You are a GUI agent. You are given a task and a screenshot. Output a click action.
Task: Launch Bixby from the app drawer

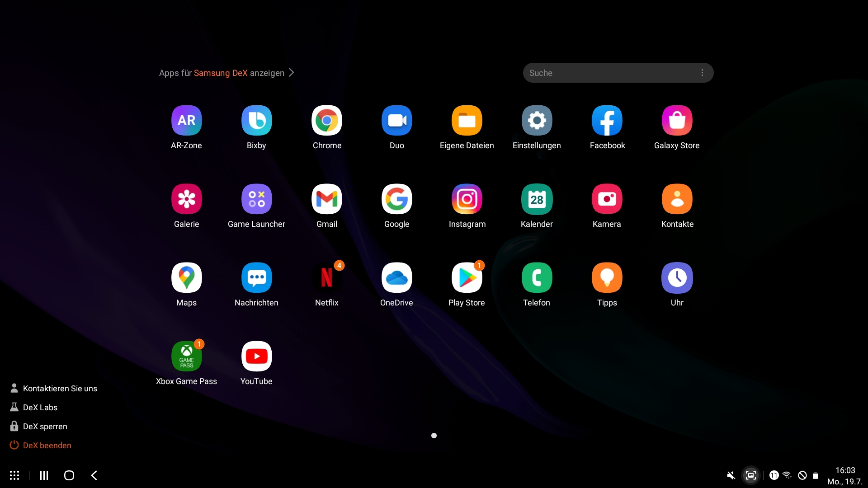[256, 121]
